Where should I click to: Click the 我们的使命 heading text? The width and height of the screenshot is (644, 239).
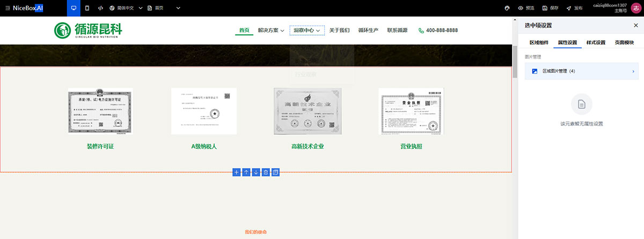click(x=255, y=232)
